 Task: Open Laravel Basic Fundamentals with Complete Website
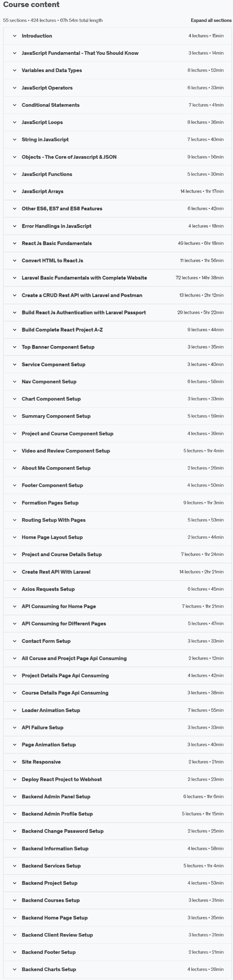tap(84, 278)
